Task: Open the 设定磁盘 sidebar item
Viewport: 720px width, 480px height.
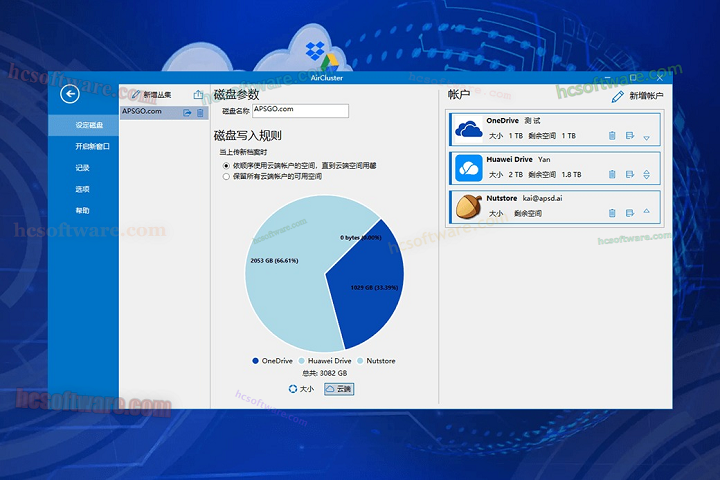Action: (x=84, y=125)
